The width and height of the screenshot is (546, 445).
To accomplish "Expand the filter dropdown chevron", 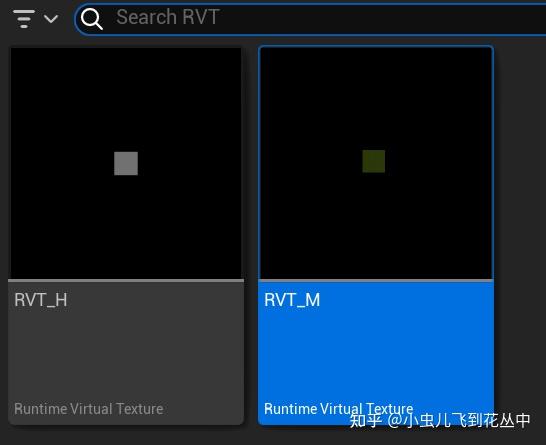I will click(x=51, y=19).
